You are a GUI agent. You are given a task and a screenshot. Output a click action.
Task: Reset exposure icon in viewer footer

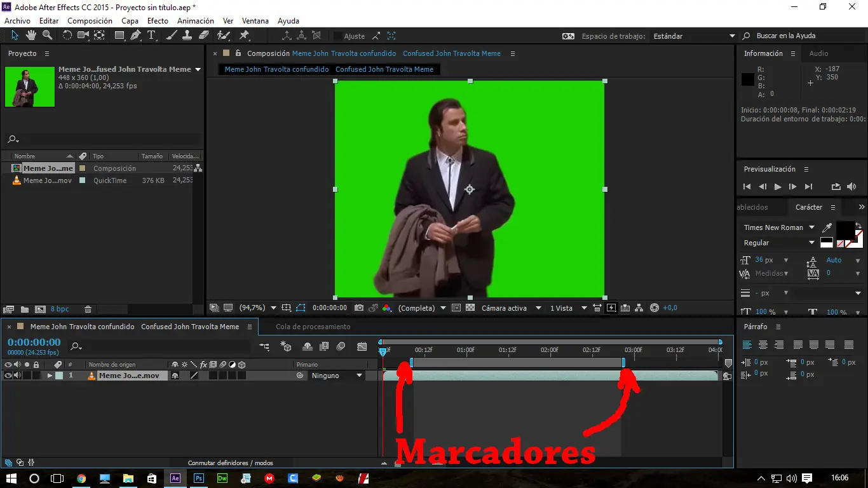[655, 308]
